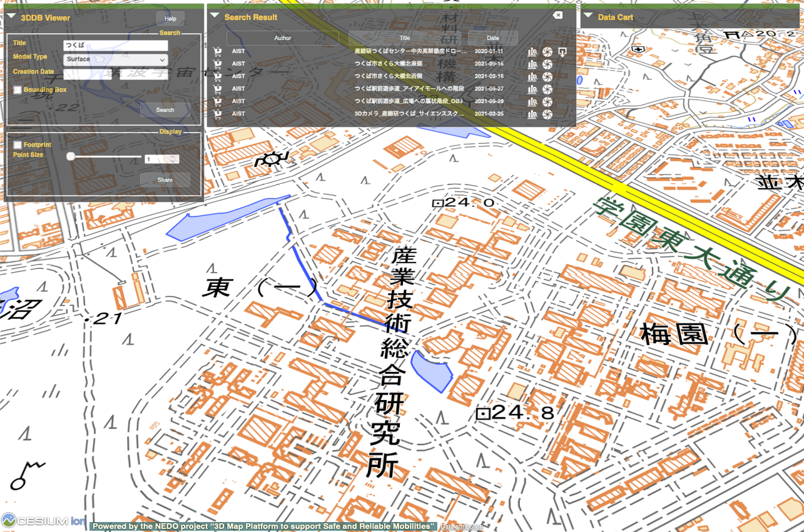Open the Help button

[x=170, y=19]
